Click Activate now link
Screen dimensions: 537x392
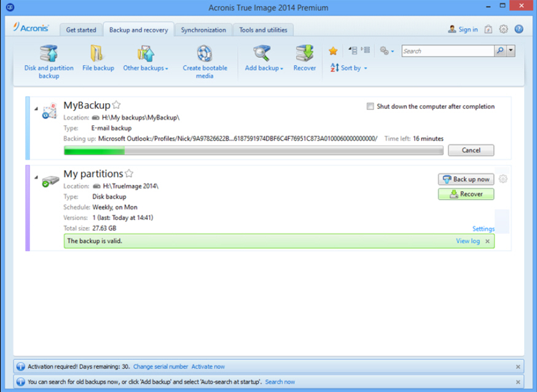coord(208,366)
